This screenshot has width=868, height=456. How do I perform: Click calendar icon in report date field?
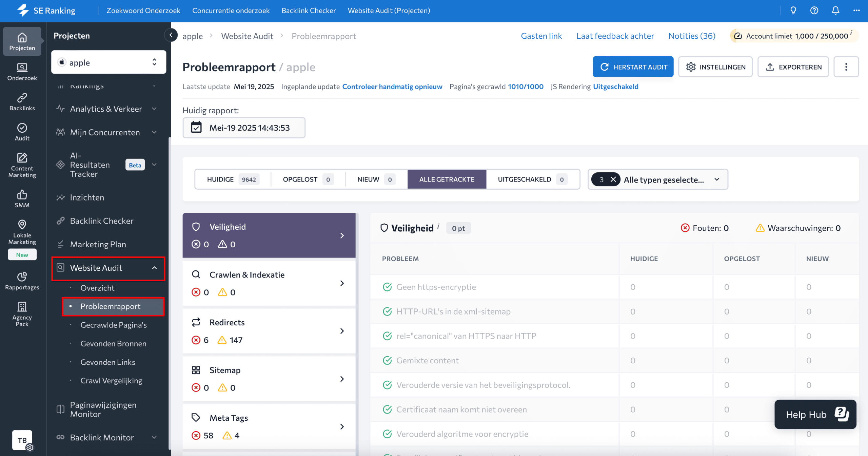[196, 128]
